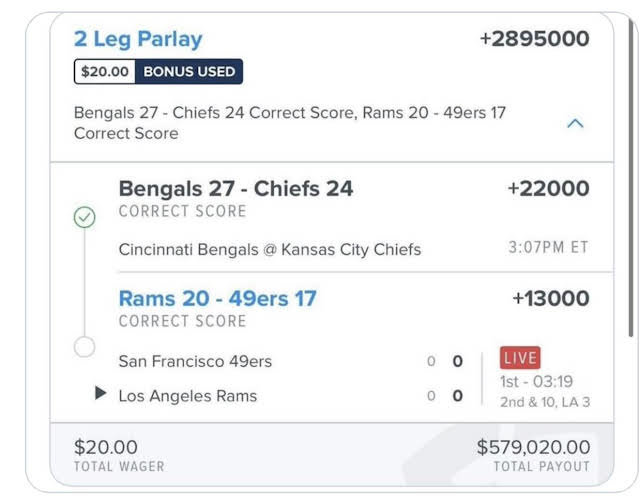The height and width of the screenshot is (502, 640).
Task: Click the San Francisco 49ers team row
Action: click(291, 361)
